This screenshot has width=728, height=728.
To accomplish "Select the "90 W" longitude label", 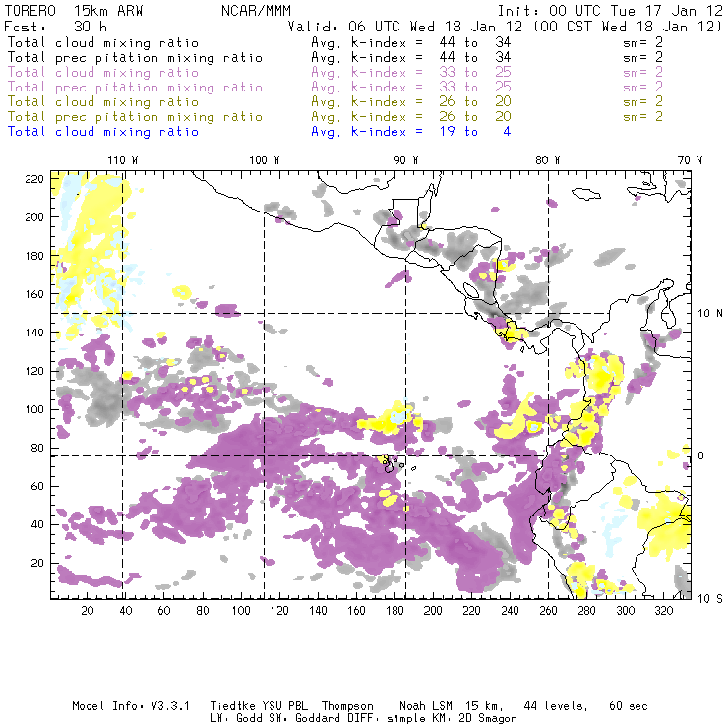I will click(x=406, y=160).
